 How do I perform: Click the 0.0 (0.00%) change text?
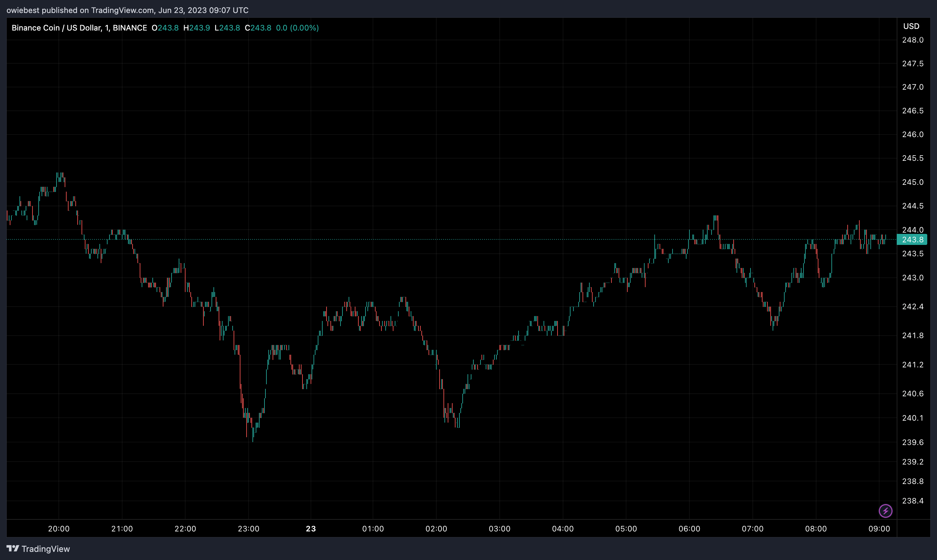[x=297, y=28]
